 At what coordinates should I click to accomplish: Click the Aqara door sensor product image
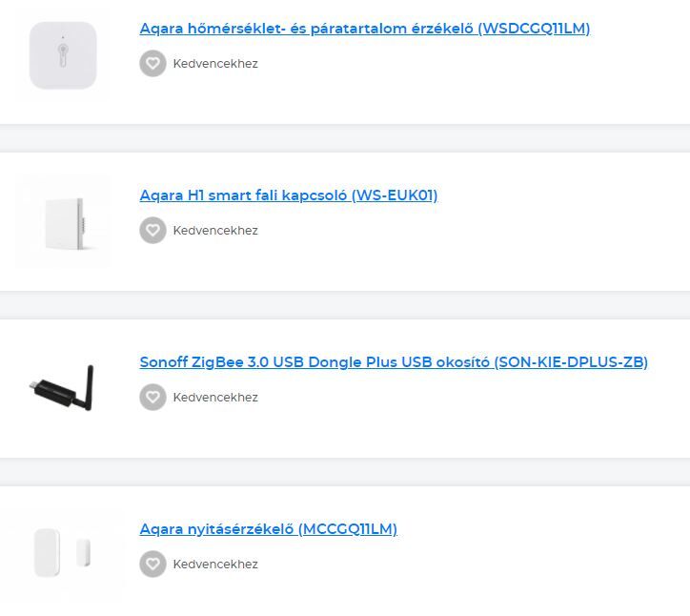pos(63,554)
